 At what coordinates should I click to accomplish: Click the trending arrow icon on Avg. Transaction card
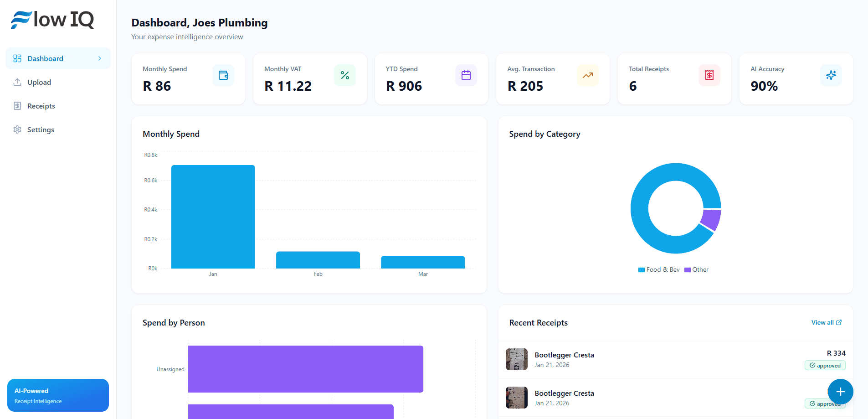(587, 75)
